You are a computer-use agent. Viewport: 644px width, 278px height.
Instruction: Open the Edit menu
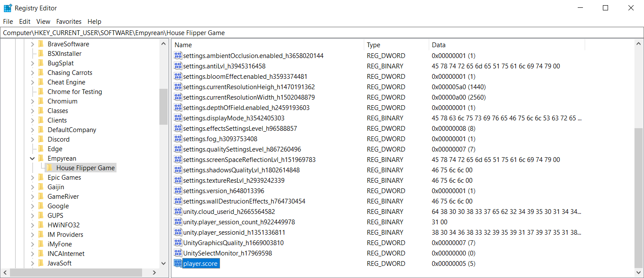pos(25,21)
